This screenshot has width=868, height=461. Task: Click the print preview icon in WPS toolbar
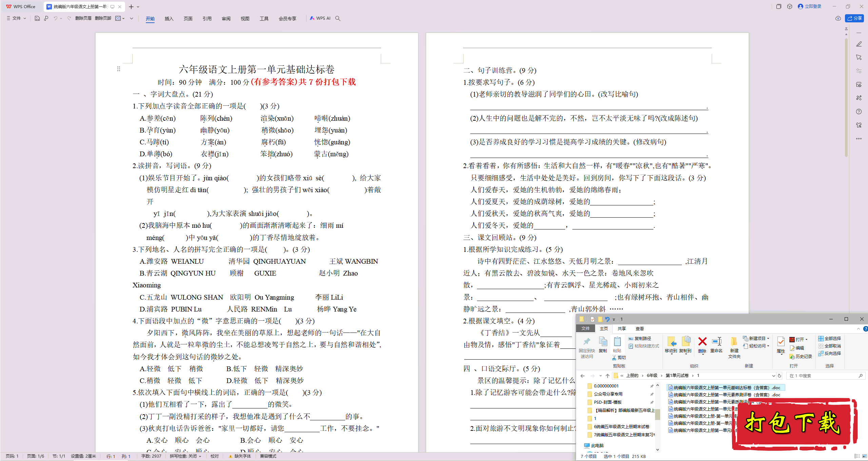tap(46, 18)
